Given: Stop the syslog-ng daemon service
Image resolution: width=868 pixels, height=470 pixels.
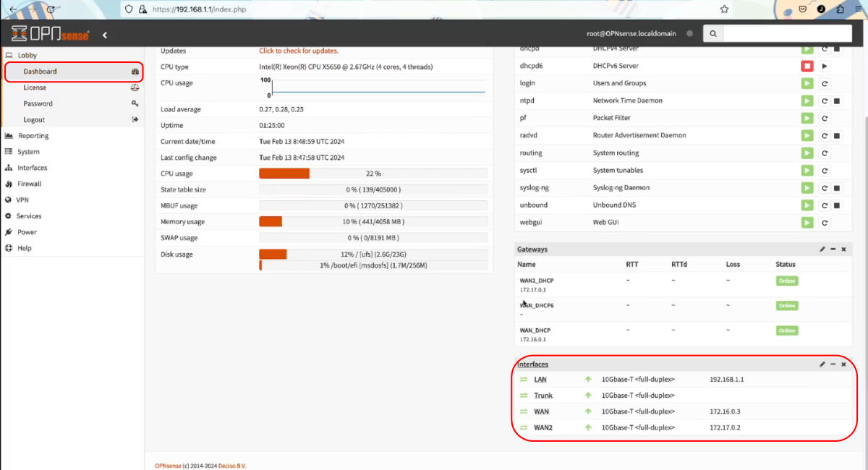Looking at the screenshot, I should click(837, 188).
